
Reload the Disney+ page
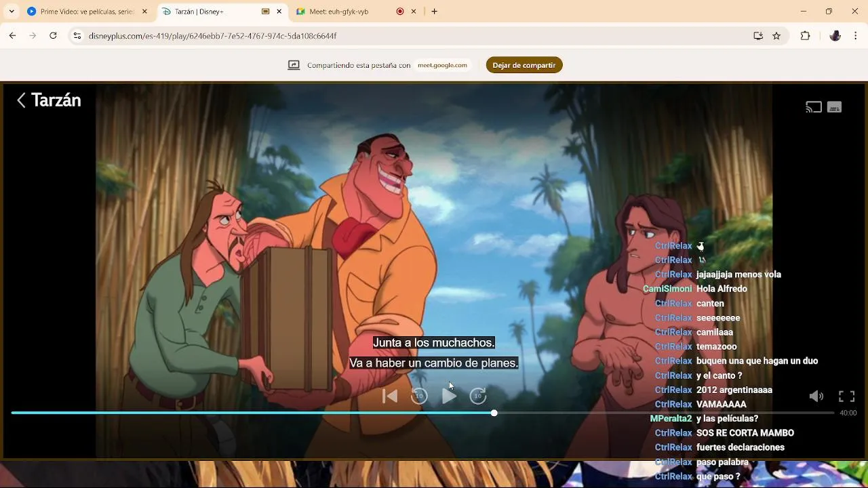(x=53, y=36)
